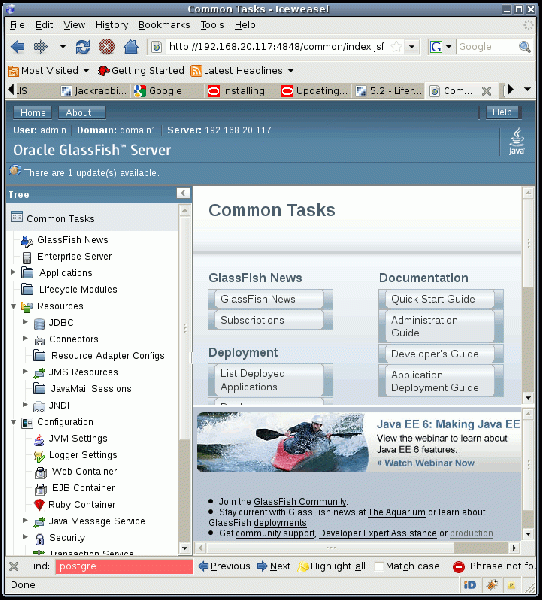Click the iD status bar icon
The image size is (542, 600).
coord(470,585)
